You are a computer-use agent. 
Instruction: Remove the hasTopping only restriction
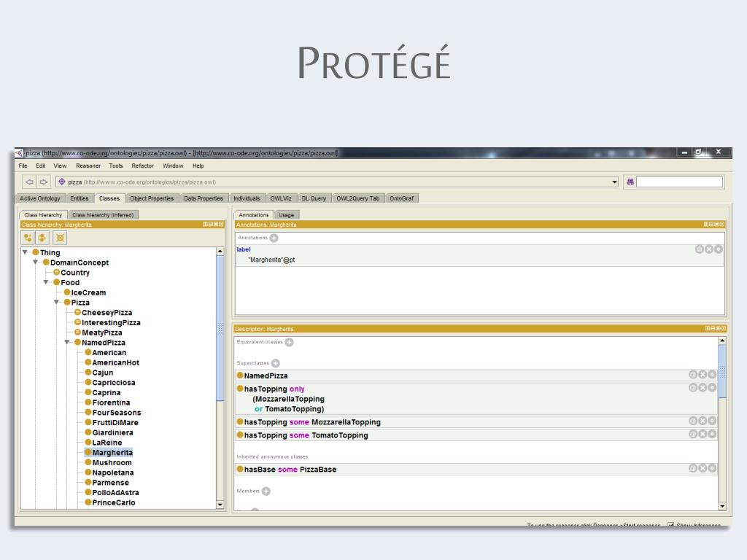(x=703, y=388)
